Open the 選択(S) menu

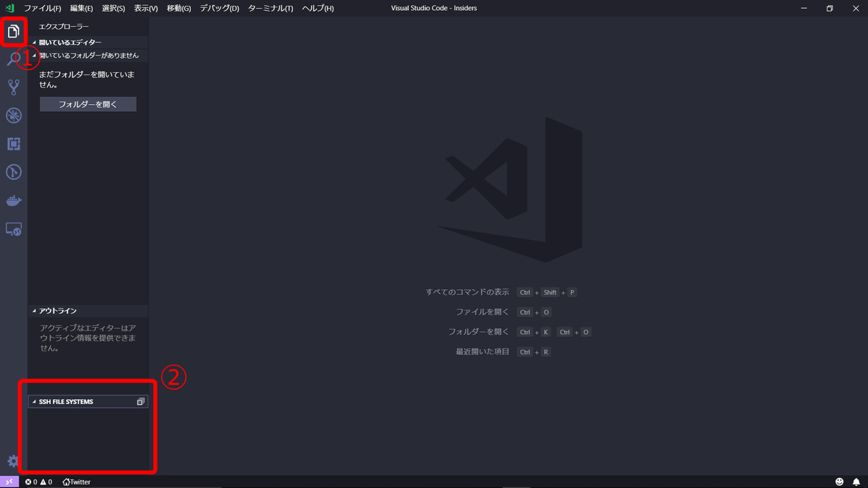pos(114,8)
